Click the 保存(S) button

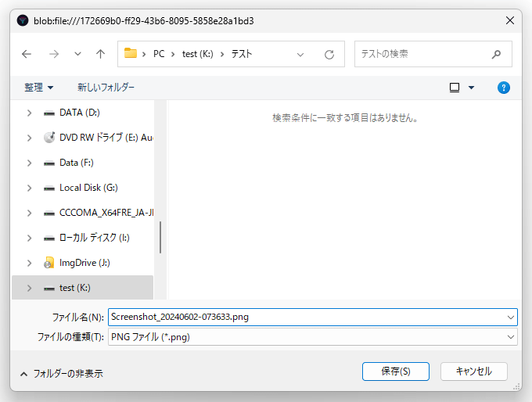click(396, 371)
